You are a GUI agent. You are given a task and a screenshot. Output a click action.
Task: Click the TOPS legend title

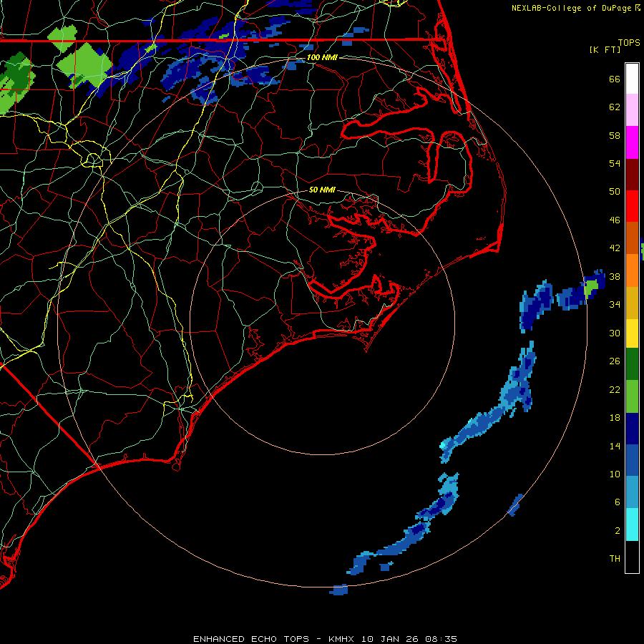pyautogui.click(x=629, y=43)
